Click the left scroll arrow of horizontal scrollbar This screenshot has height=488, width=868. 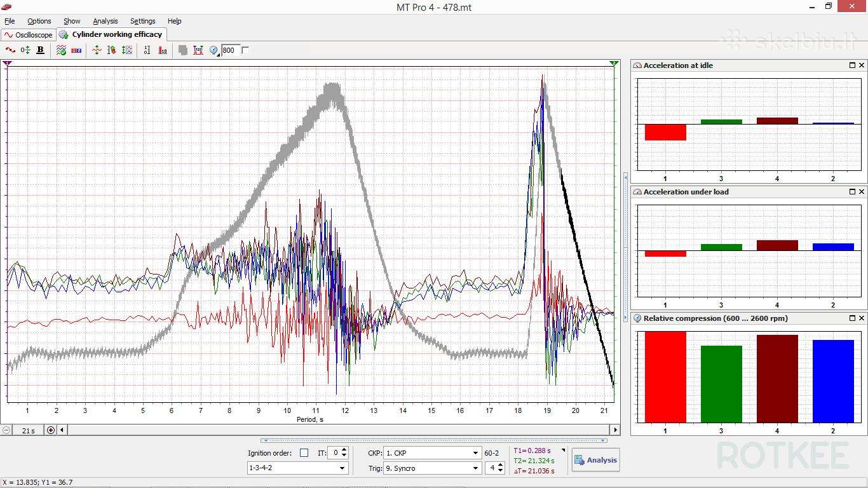pyautogui.click(x=62, y=430)
